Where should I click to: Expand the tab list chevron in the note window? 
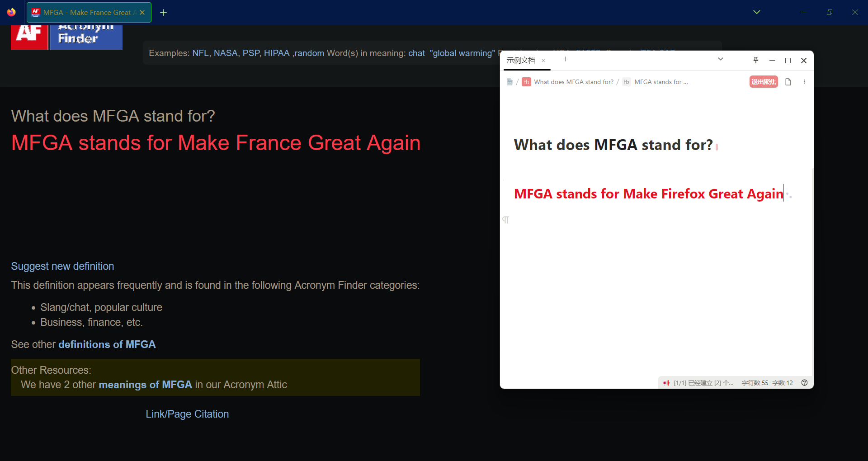[721, 59]
